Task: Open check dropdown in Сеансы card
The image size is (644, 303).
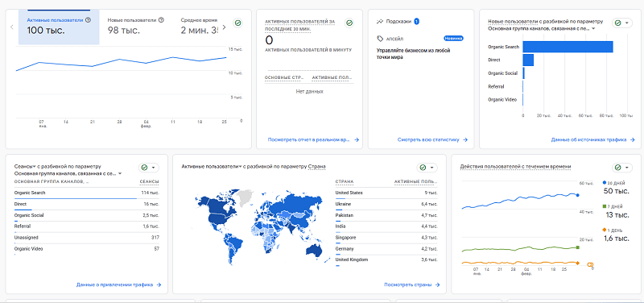Action: pos(149,168)
